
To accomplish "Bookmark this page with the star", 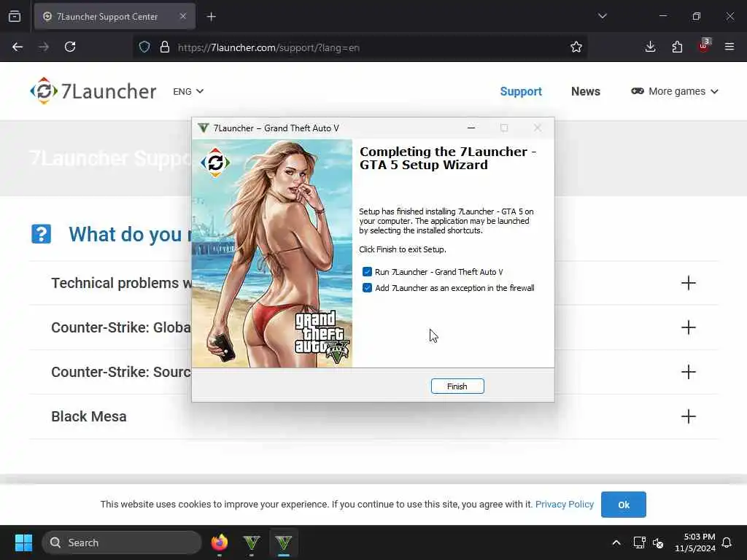I will coord(576,47).
